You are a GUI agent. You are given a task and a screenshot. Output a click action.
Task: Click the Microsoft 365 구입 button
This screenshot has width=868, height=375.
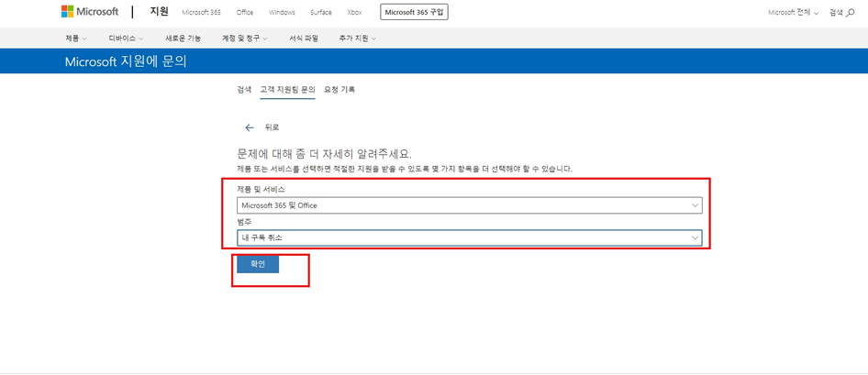[414, 12]
